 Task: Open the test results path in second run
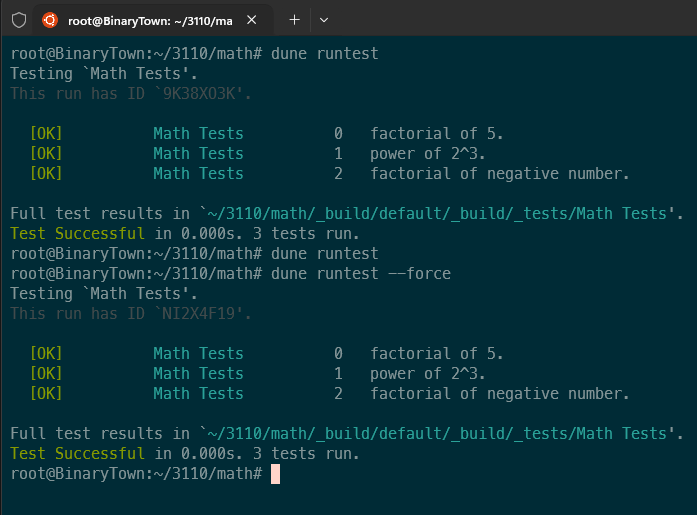pyautogui.click(x=438, y=433)
